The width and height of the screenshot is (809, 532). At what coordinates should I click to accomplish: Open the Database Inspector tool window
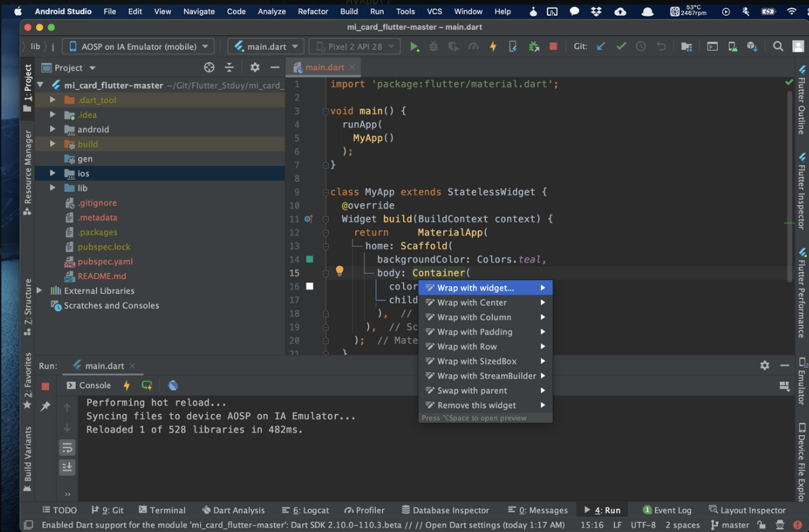pos(445,510)
